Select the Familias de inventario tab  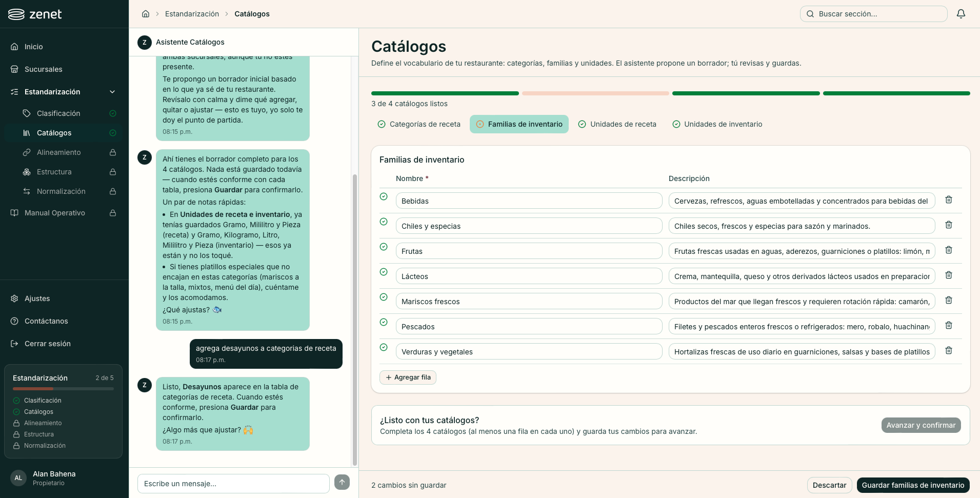(x=519, y=124)
